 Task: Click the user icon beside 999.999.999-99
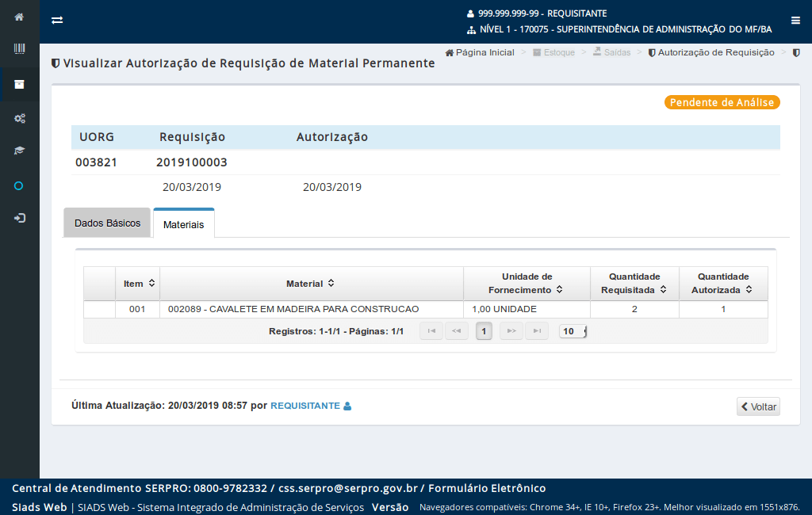470,14
